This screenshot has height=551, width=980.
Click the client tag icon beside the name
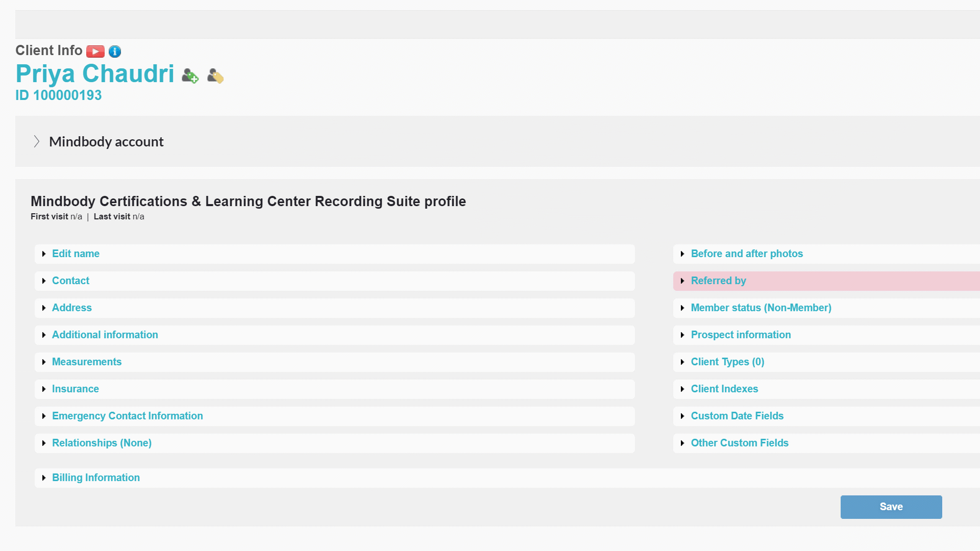[x=215, y=76]
